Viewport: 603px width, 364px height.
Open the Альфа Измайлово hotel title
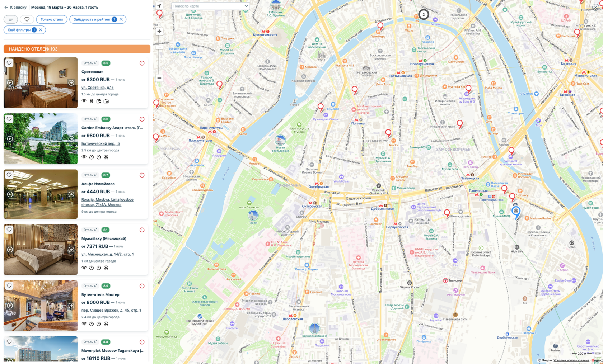coord(98,184)
